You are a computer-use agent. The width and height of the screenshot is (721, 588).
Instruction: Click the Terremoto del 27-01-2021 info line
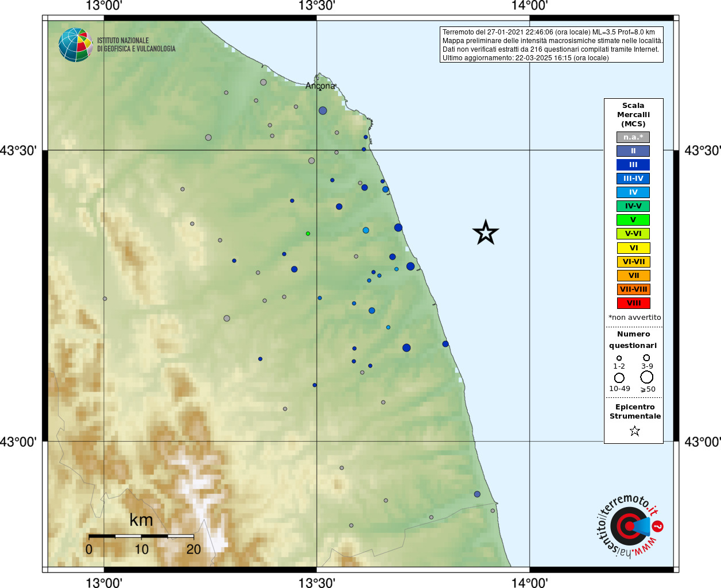coord(548,32)
